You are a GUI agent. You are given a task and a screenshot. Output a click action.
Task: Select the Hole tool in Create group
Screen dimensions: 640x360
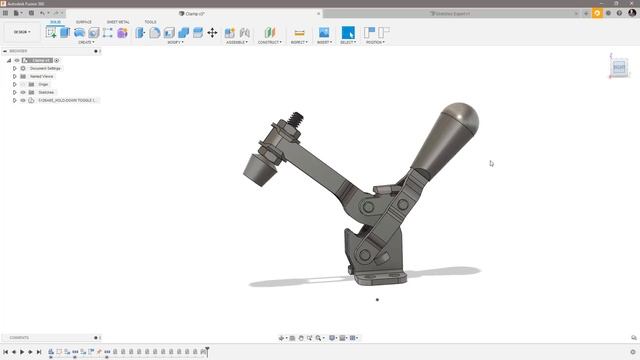(93, 33)
